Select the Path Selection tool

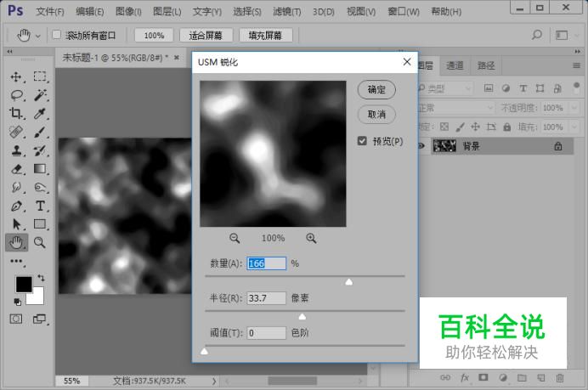click(16, 224)
